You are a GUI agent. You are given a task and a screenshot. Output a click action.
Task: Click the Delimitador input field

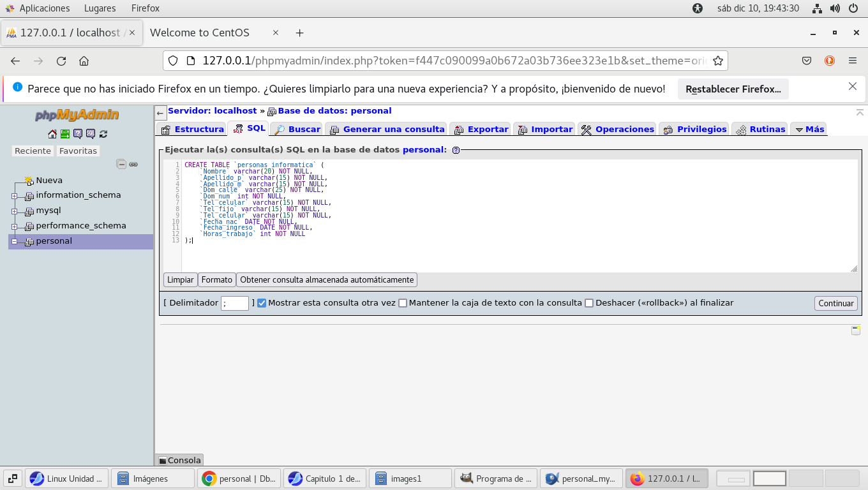(x=235, y=303)
